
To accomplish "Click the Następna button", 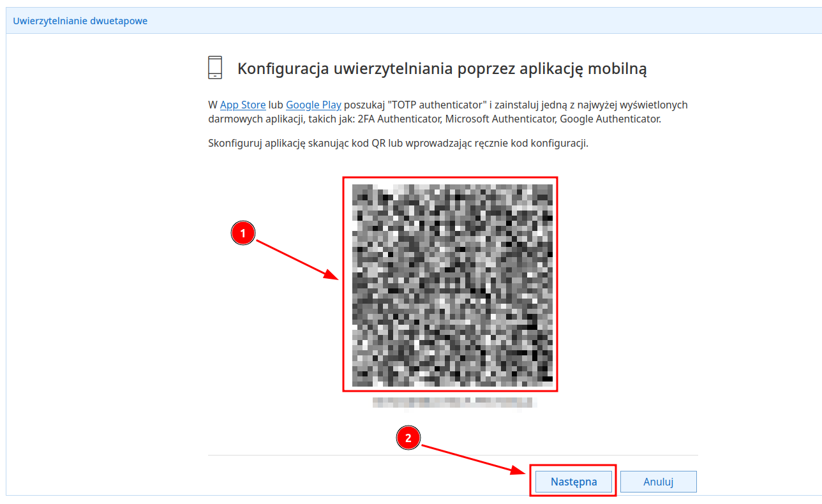I will (x=573, y=482).
